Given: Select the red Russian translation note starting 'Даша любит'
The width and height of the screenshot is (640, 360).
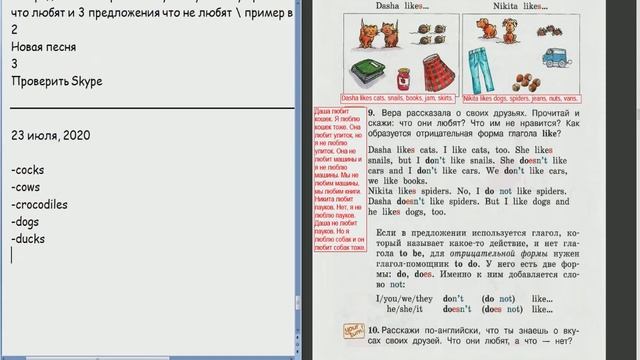Looking at the screenshot, I should [340, 180].
